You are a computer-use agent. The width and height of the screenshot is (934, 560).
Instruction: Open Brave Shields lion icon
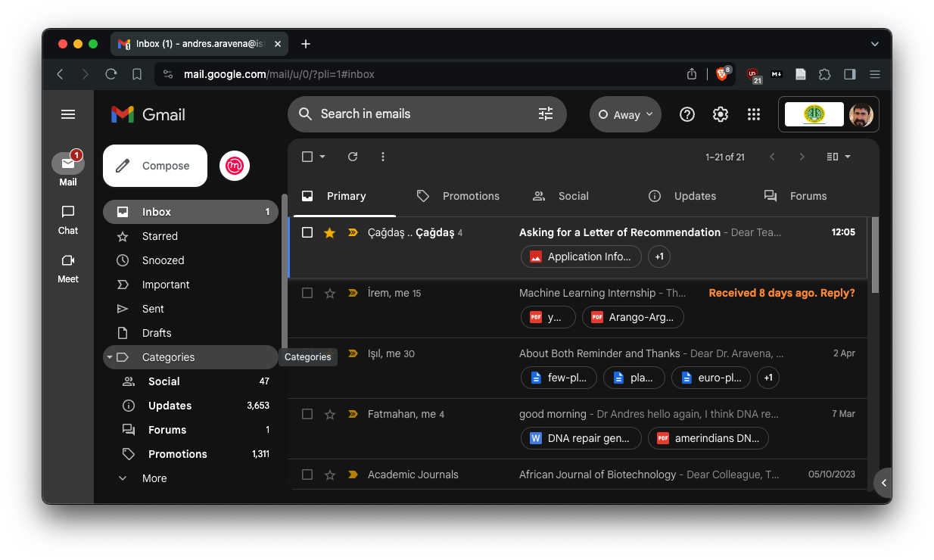coord(722,74)
